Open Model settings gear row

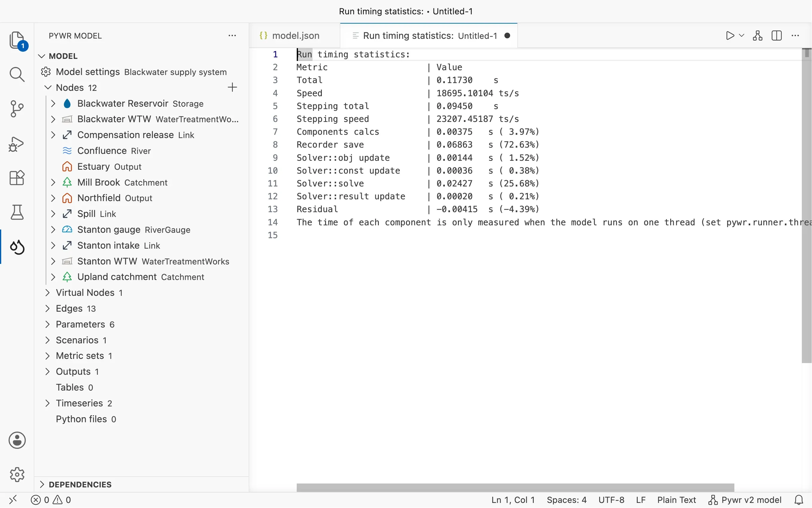point(141,72)
